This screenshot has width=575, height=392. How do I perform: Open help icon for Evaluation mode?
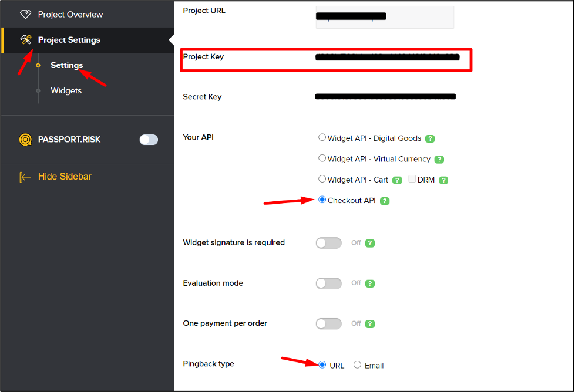click(x=370, y=283)
